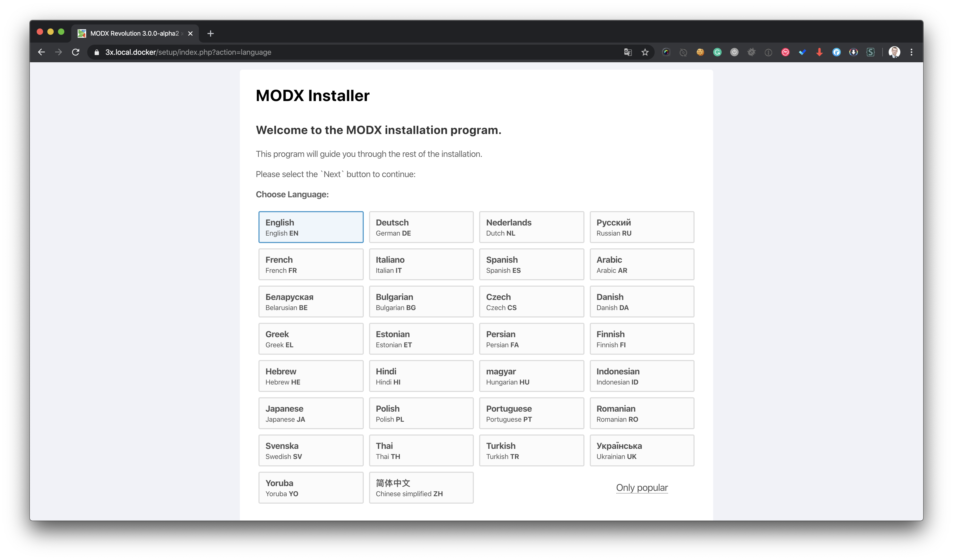Open the Chrome three-dot menu
This screenshot has width=953, height=560.
pos(911,52)
